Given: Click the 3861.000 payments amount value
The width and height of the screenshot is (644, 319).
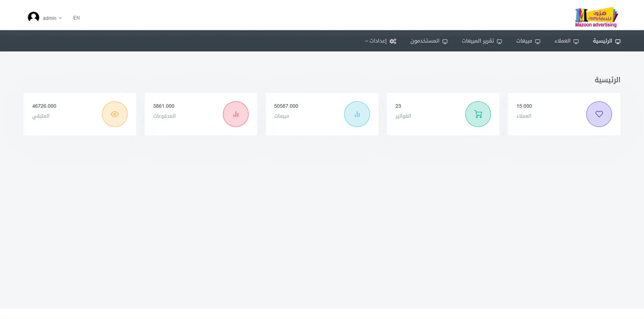Looking at the screenshot, I should tap(164, 106).
